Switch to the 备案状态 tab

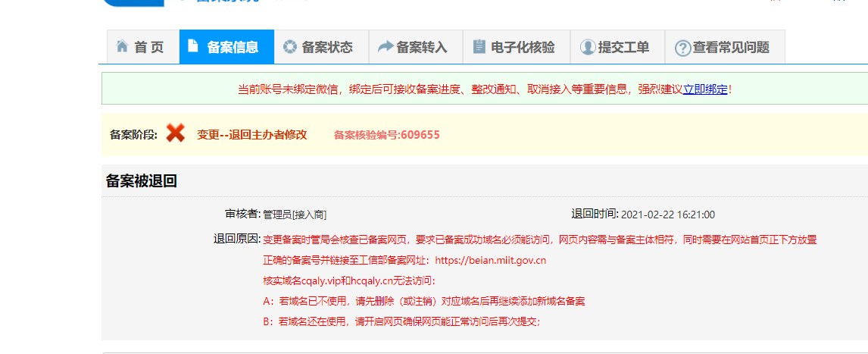click(327, 47)
